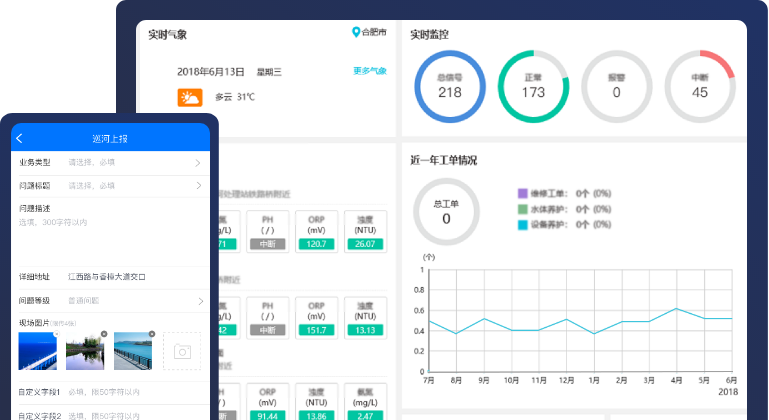769x420 pixels.
Task: Remove the third site photo via its X
Action: point(152,334)
